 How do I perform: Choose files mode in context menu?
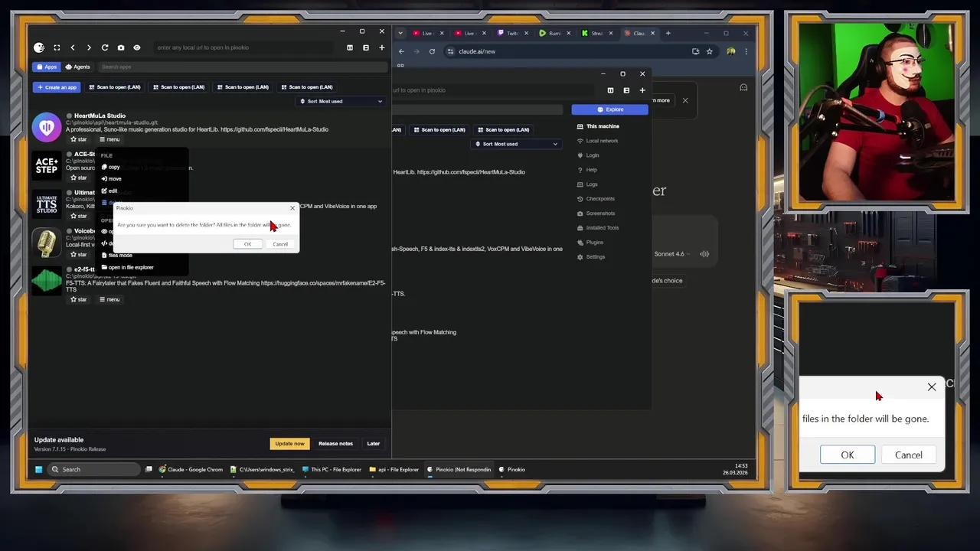(118, 256)
